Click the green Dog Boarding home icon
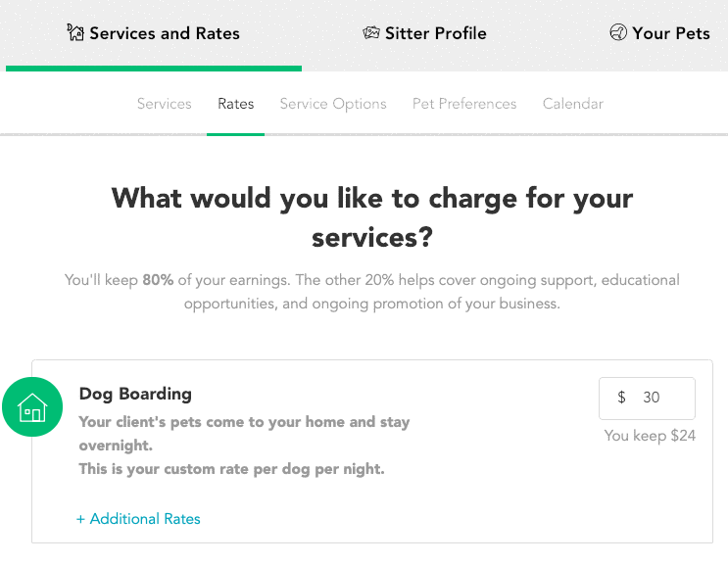 tap(32, 406)
